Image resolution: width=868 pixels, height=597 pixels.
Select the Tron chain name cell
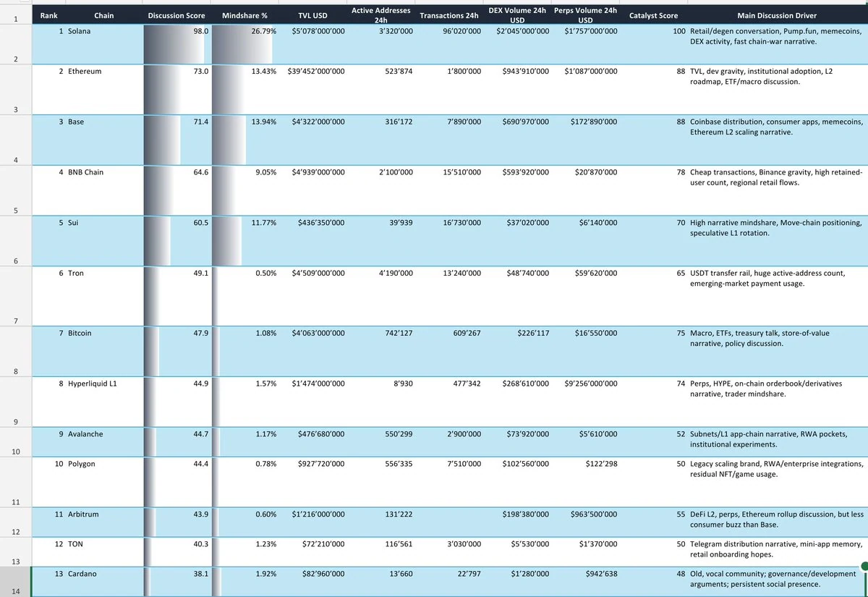[104, 296]
